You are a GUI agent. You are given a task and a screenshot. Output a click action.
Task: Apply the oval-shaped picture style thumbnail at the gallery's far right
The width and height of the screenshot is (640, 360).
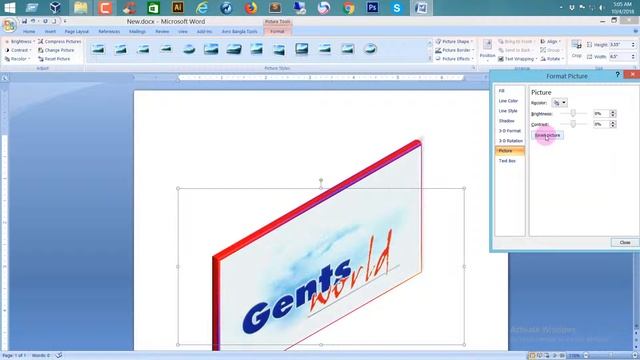tap(370, 49)
